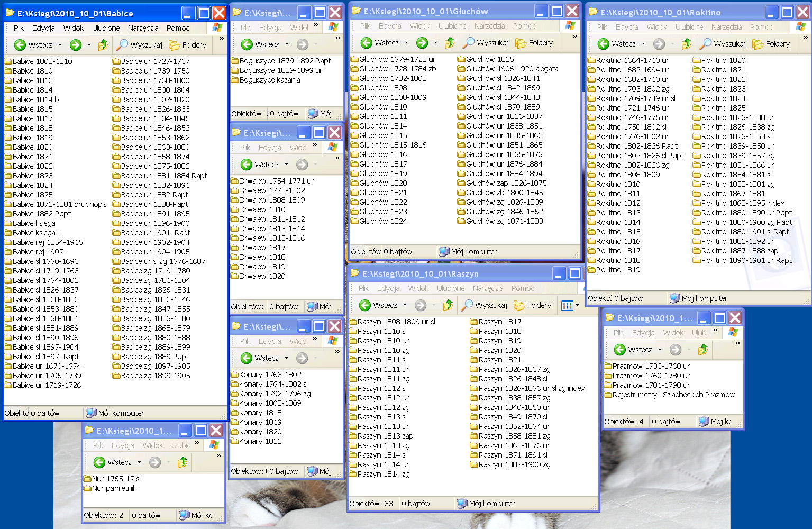Select 'Rejestr metryk Szlacheckich Prazmow' folder
This screenshot has height=529, width=812.
click(x=673, y=395)
